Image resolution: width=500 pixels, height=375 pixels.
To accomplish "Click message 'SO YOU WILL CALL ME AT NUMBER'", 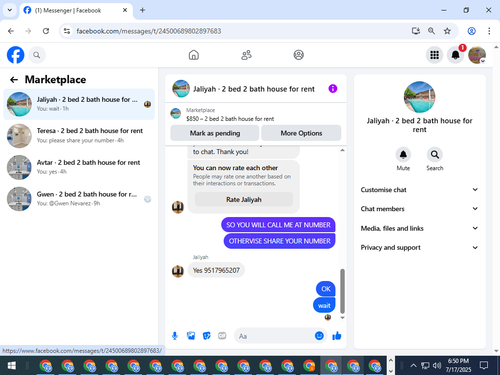I will (278, 225).
